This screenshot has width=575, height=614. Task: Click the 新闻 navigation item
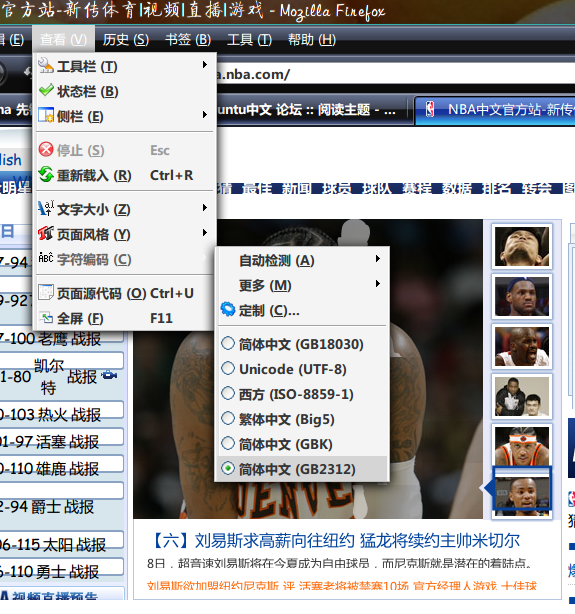coord(297,189)
